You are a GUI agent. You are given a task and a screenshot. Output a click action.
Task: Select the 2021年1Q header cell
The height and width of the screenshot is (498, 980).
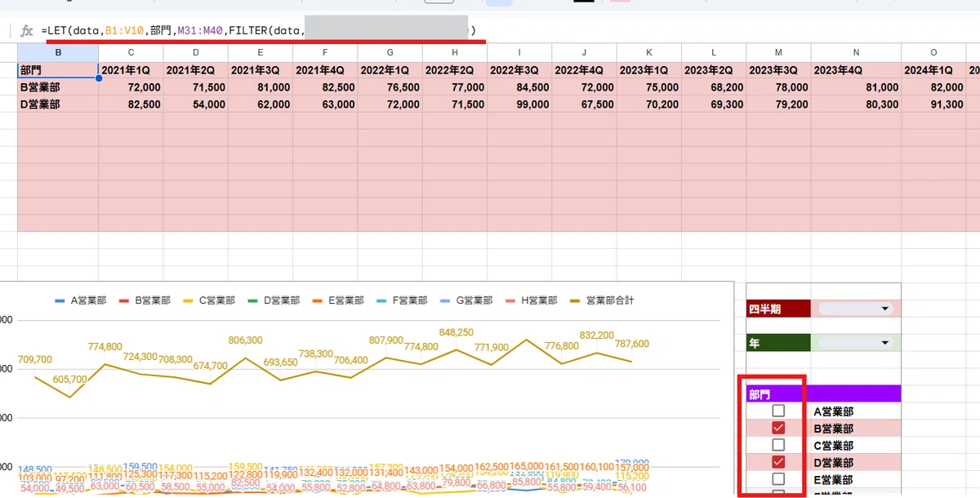[131, 70]
